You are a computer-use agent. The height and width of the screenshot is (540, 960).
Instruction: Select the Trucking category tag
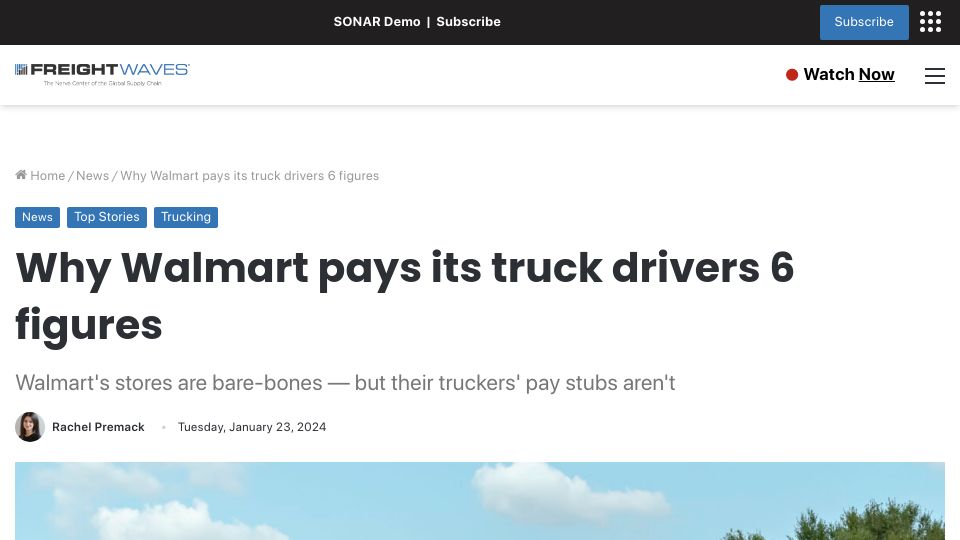[186, 217]
